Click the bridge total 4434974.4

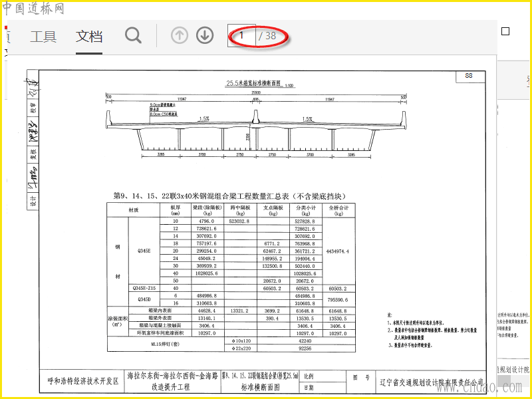coord(338,251)
